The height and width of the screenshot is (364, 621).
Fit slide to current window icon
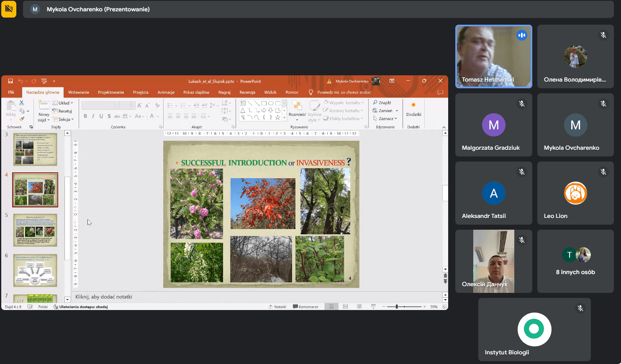(444, 307)
